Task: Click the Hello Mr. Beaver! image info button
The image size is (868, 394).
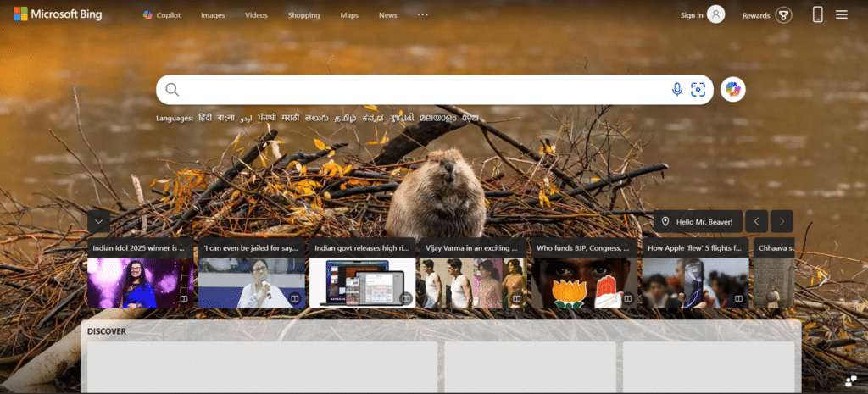Action: pyautogui.click(x=698, y=221)
